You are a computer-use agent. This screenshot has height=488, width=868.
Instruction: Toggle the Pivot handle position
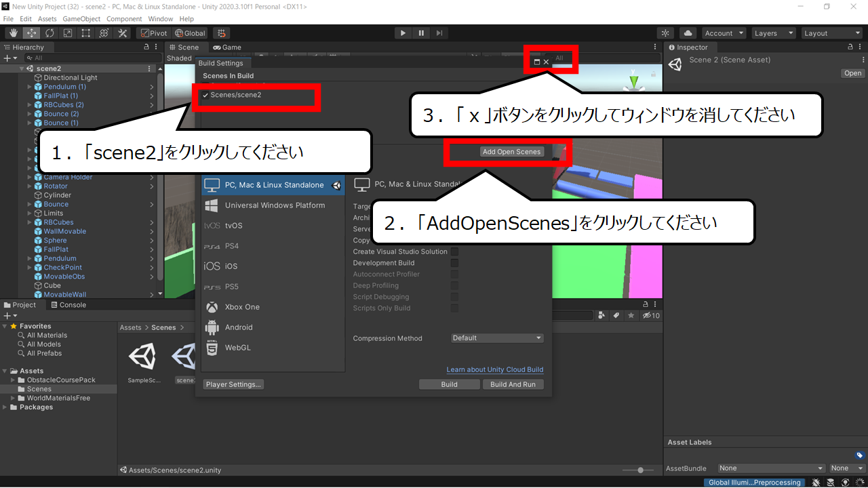pyautogui.click(x=153, y=33)
